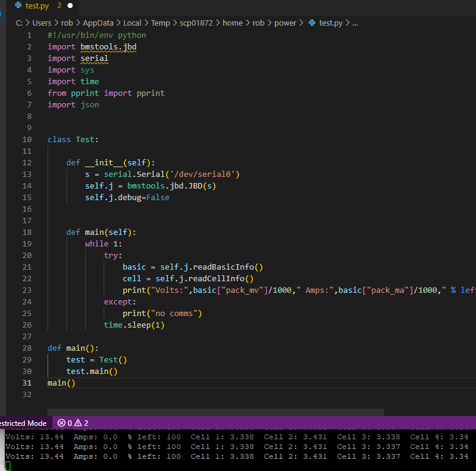Open the 'power' breadcrumb segment
Screen dimensions: 476x471
tap(285, 23)
